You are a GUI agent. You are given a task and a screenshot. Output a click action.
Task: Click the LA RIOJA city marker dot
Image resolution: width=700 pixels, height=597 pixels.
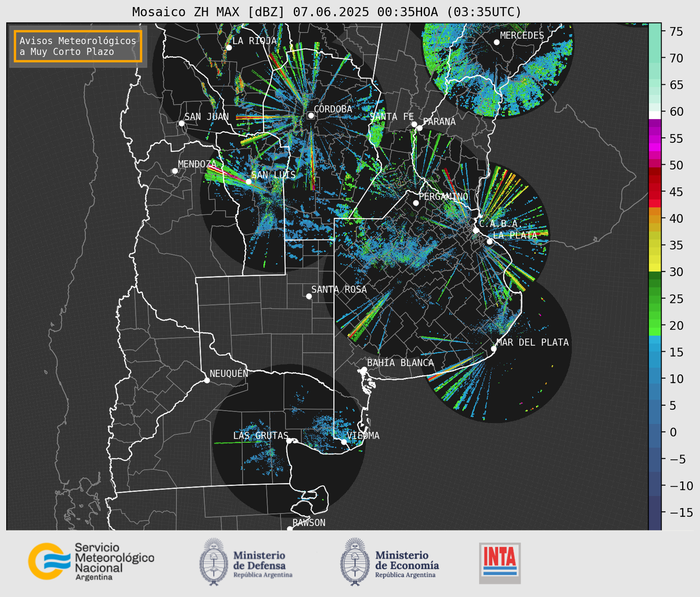click(x=229, y=48)
